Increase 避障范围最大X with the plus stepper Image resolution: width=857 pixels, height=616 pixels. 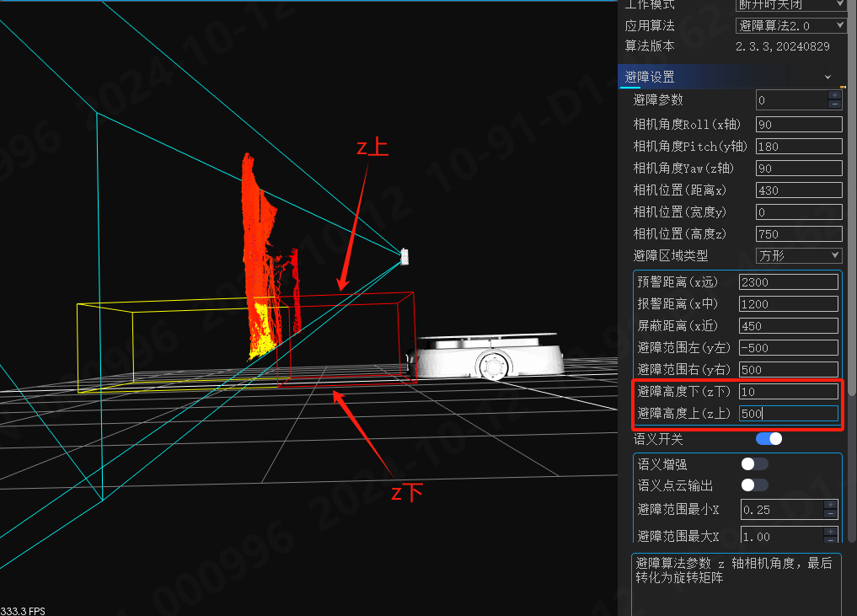click(x=830, y=531)
